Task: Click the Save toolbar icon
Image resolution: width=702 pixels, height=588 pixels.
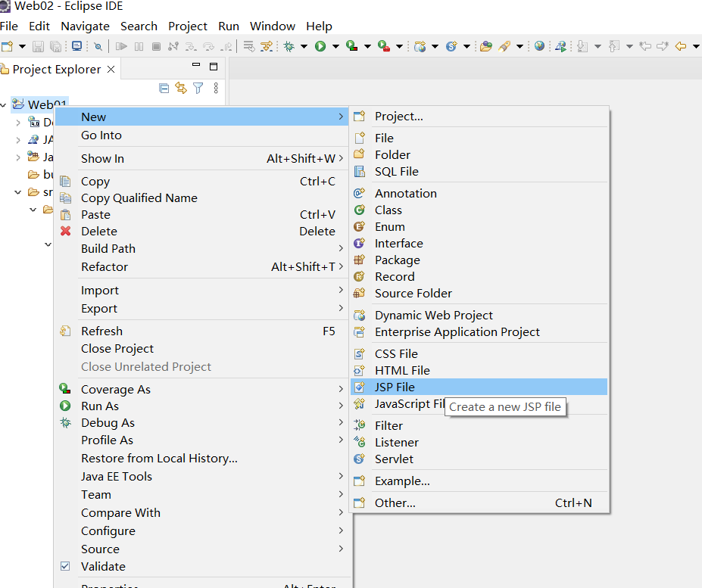Action: (38, 46)
